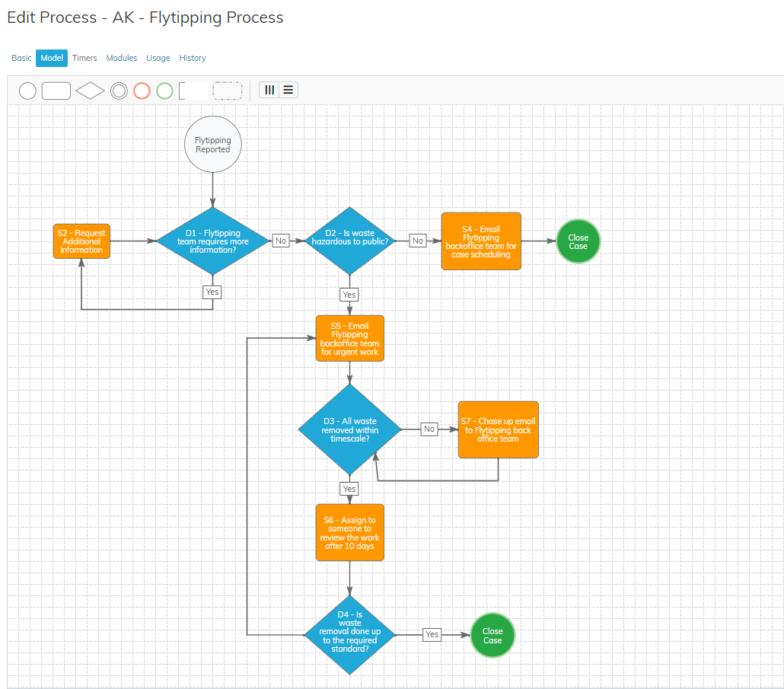
Task: Toggle horizontal rows layout button
Action: click(288, 90)
